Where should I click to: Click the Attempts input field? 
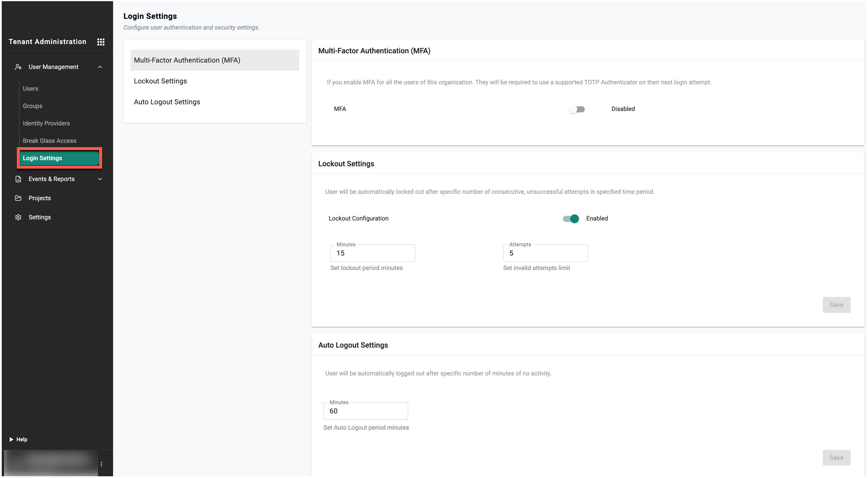click(x=545, y=253)
